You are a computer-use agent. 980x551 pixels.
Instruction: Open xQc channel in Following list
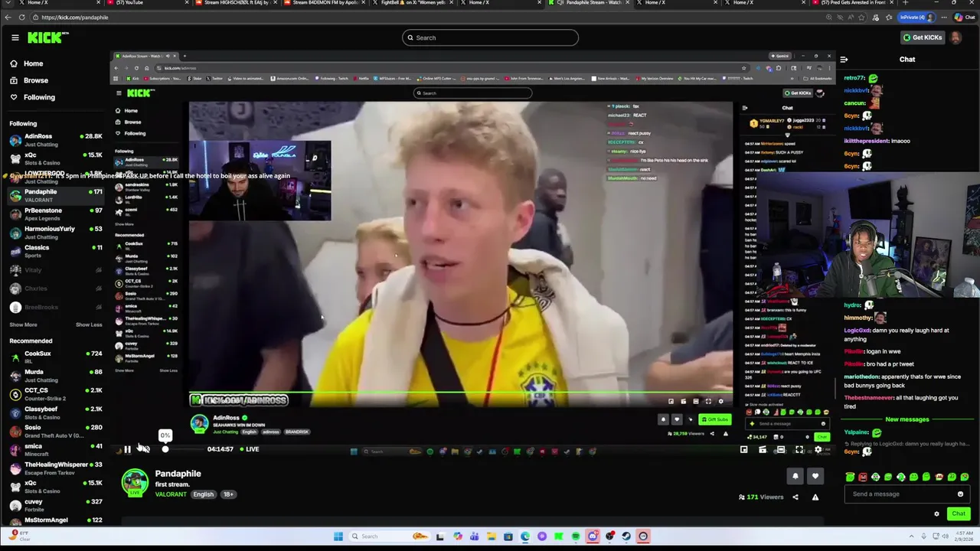pos(54,158)
